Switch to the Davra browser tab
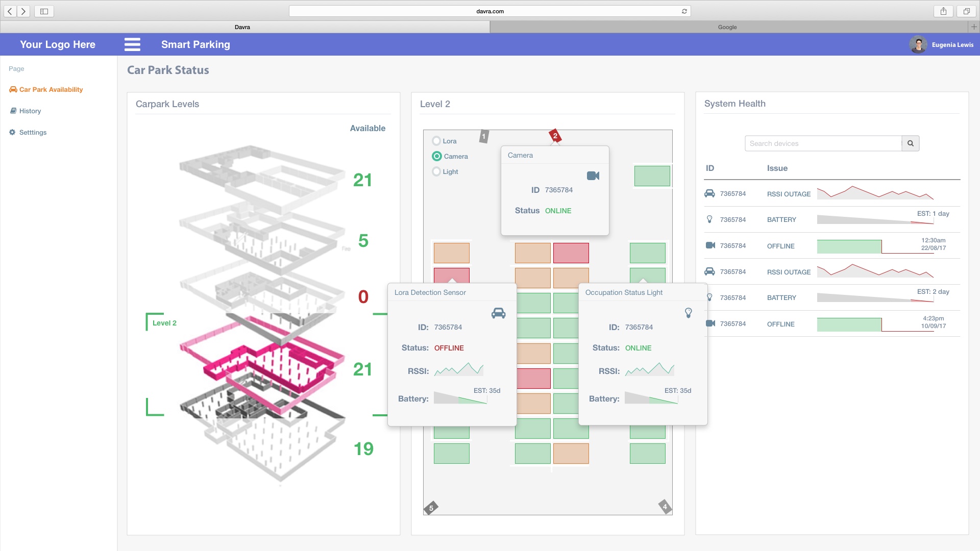 (x=242, y=27)
